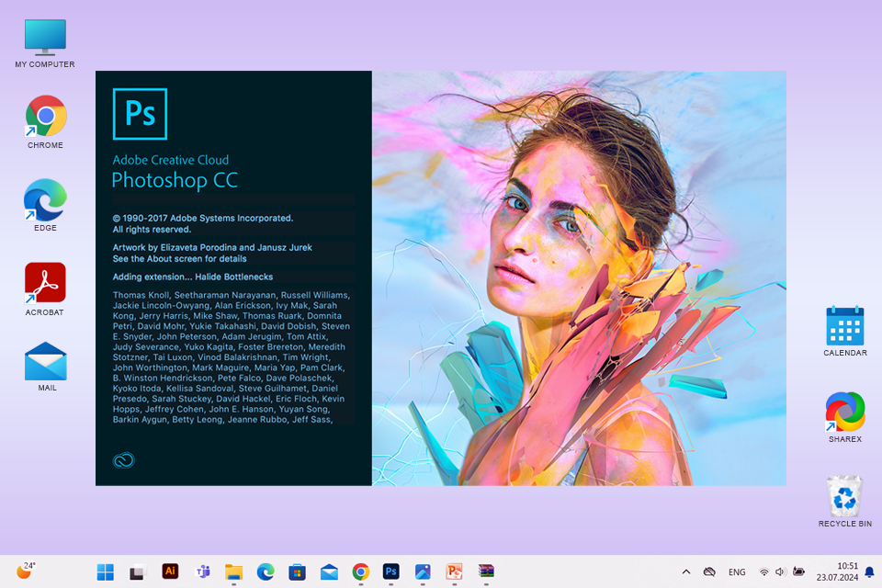The width and height of the screenshot is (882, 588).
Task: Open the Windows Start menu
Action: click(105, 571)
